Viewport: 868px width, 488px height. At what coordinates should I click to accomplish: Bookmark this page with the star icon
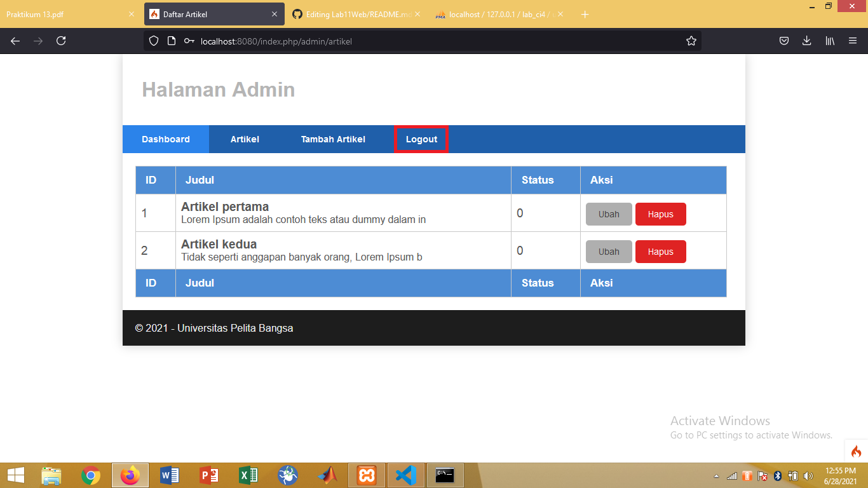[x=691, y=41]
